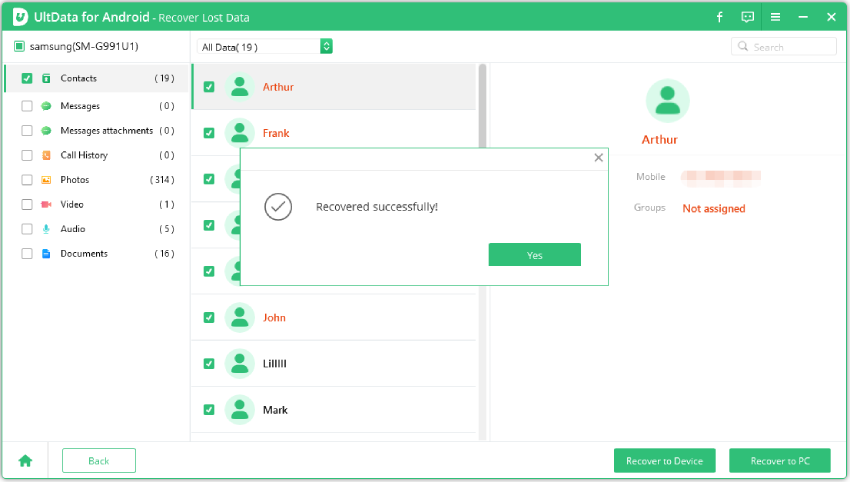This screenshot has height=482, width=850.
Task: Open the feedback chat icon
Action: point(747,17)
